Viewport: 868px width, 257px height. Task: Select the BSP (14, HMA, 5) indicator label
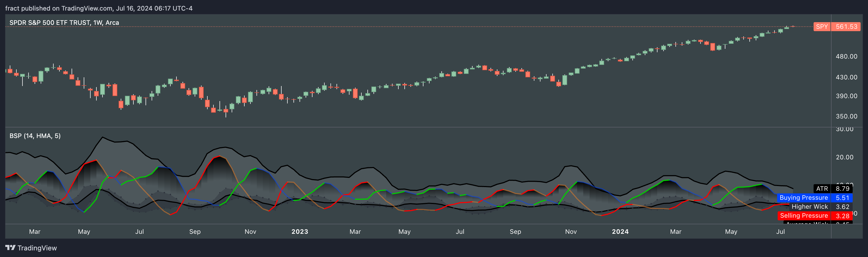(x=35, y=136)
